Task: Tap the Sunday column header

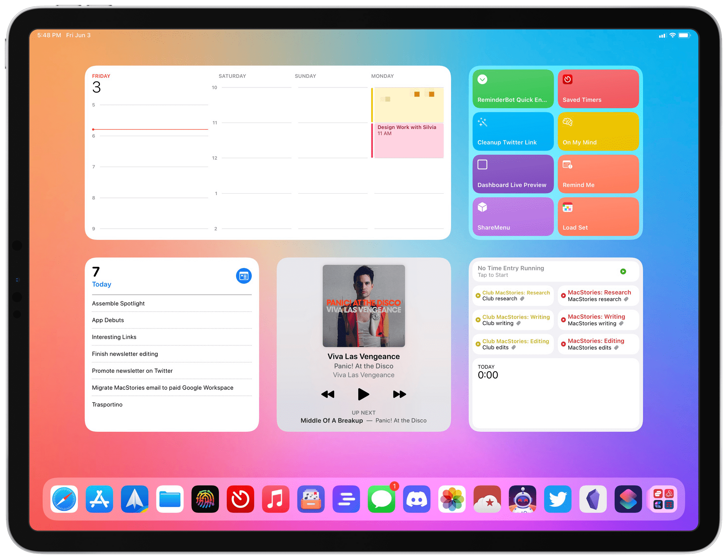Action: tap(305, 76)
